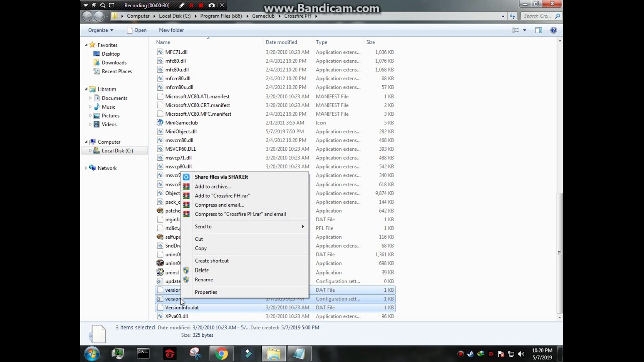Open the notepad-like taskbar app icon

point(299,354)
